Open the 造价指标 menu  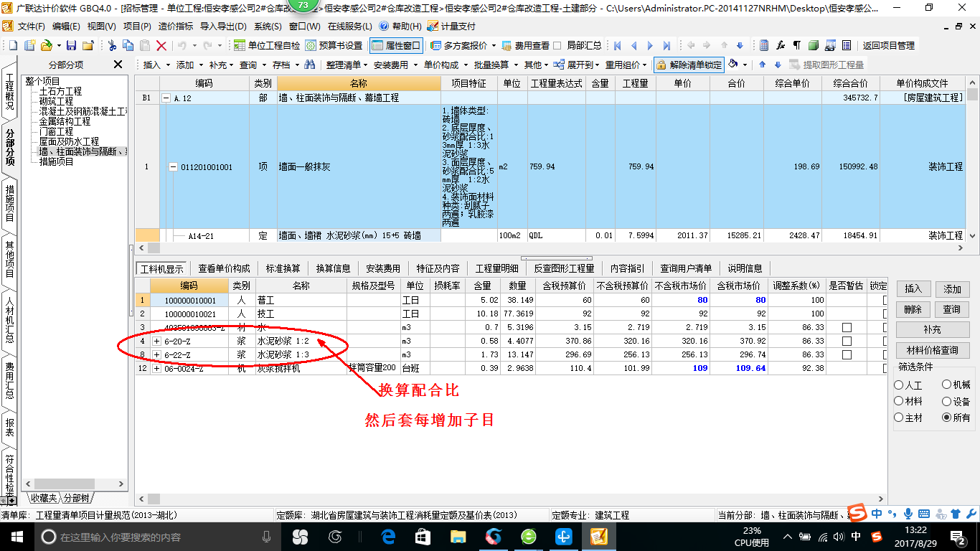[176, 26]
